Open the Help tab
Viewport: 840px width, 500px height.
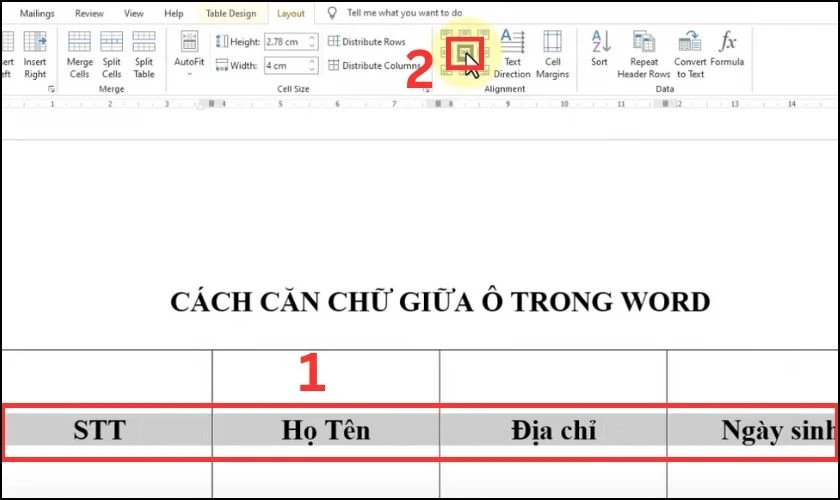click(174, 13)
